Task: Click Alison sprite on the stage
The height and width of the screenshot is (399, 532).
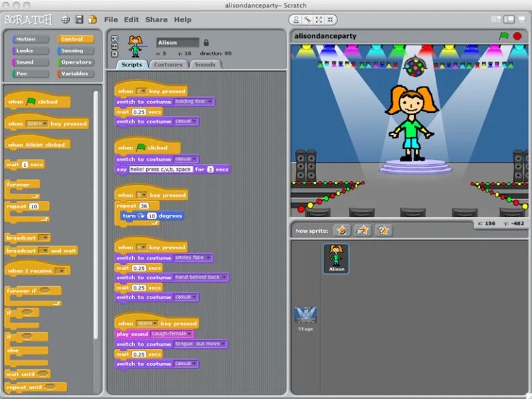Action: point(411,123)
